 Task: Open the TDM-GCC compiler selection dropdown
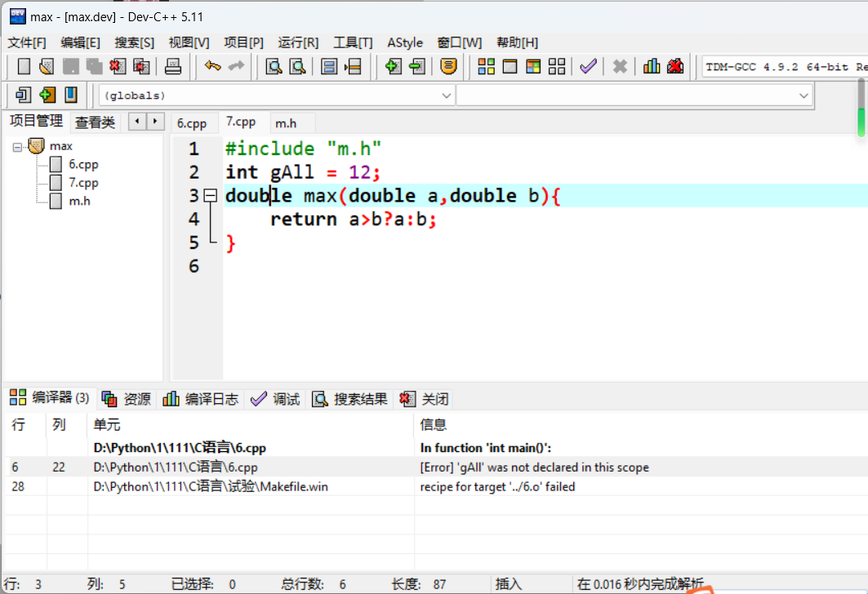pyautogui.click(x=784, y=67)
